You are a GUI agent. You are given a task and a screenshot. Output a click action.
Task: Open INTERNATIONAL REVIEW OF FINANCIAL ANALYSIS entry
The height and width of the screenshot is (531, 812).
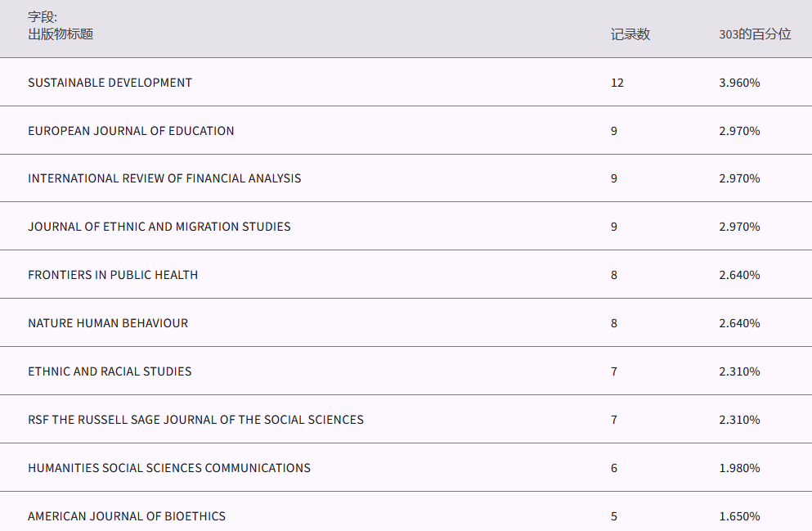[164, 178]
